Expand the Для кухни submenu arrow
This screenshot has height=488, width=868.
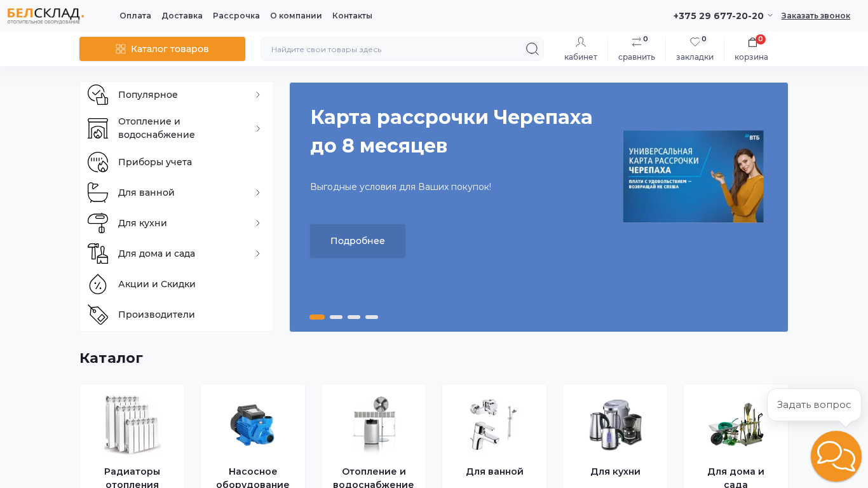click(x=258, y=223)
